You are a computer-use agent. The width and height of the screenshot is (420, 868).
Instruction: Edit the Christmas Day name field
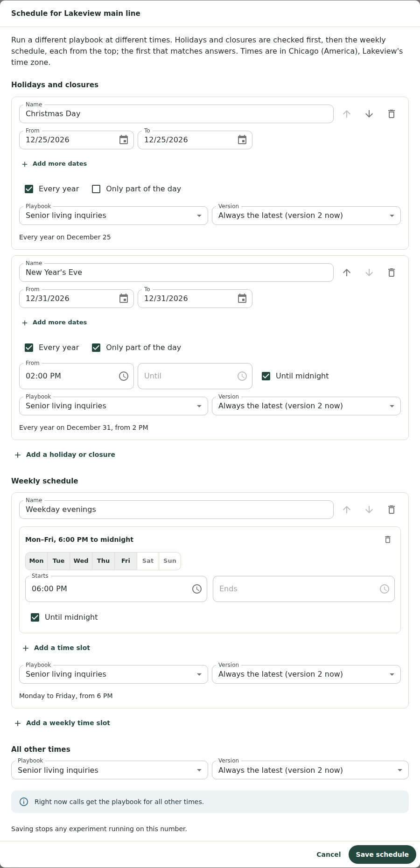click(176, 114)
